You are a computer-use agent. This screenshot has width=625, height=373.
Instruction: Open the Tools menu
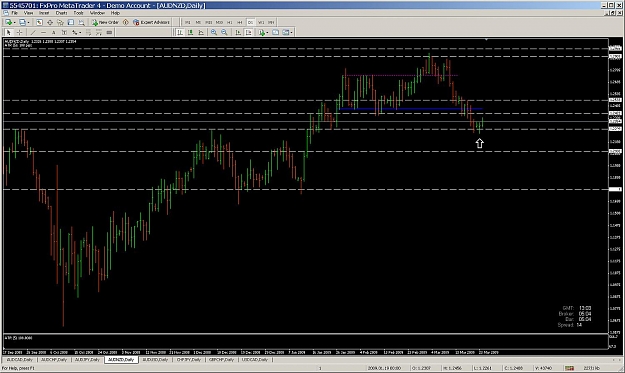pos(79,13)
